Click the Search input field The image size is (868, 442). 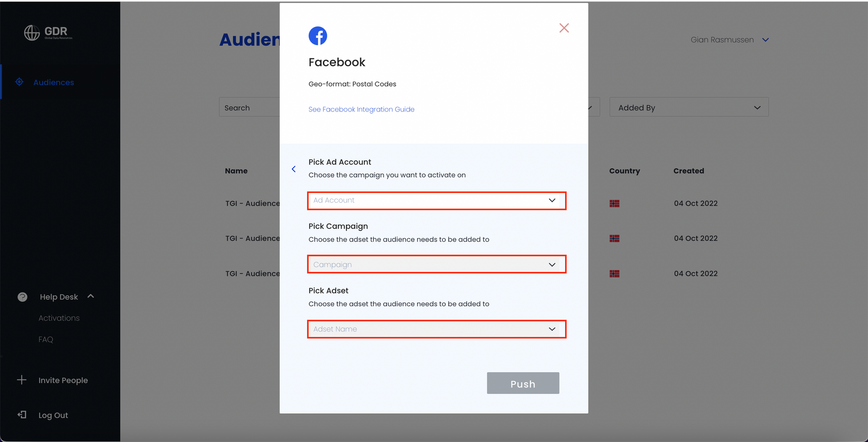250,107
